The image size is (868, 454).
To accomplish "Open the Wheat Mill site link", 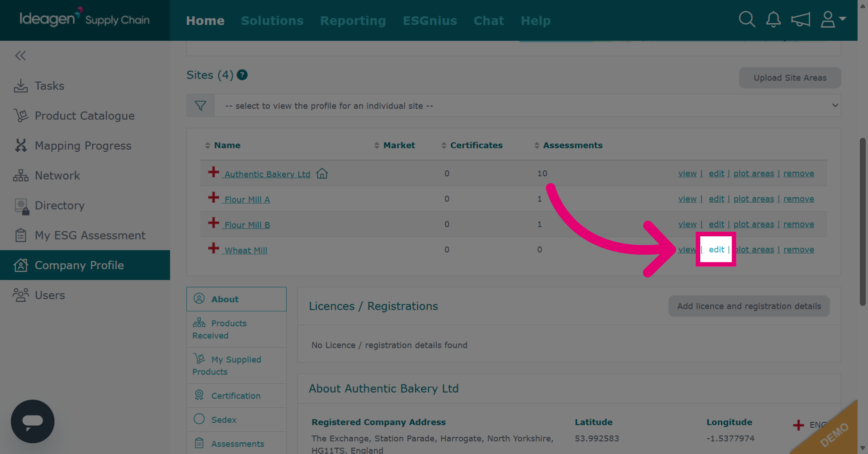I will 245,250.
